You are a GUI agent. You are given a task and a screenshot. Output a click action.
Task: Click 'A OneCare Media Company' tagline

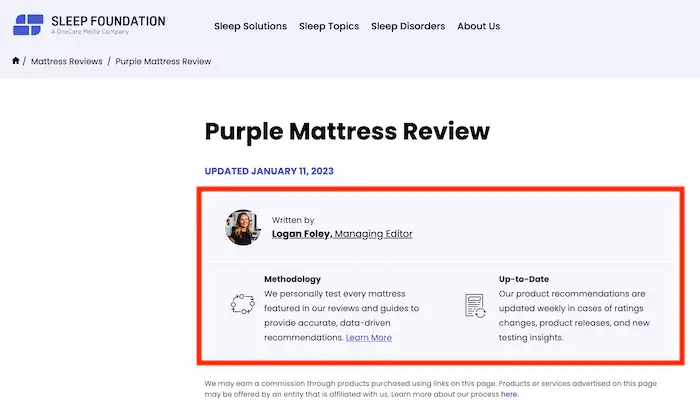point(90,32)
